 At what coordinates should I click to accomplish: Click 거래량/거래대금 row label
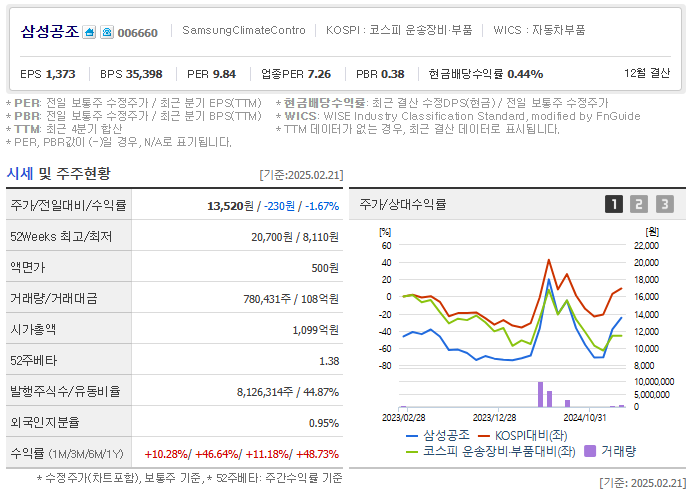point(53,298)
